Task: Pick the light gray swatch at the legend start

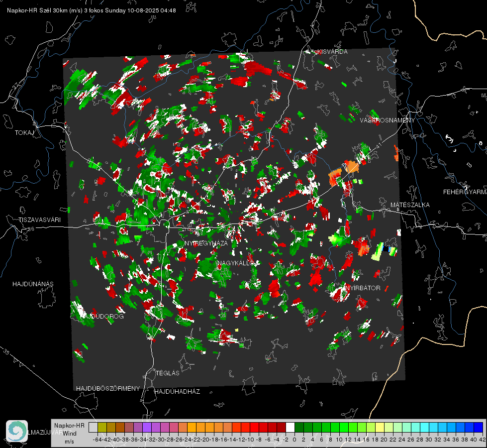Action: [x=93, y=427]
